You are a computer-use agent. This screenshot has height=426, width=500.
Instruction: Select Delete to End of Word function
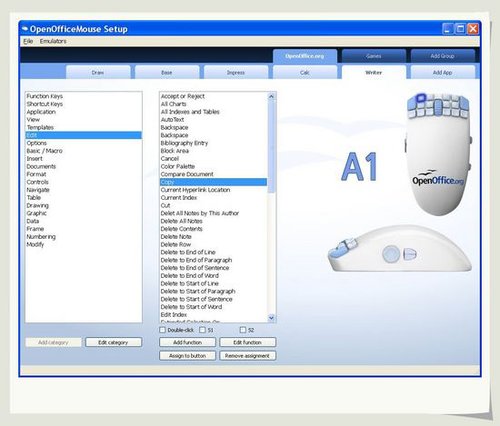190,276
